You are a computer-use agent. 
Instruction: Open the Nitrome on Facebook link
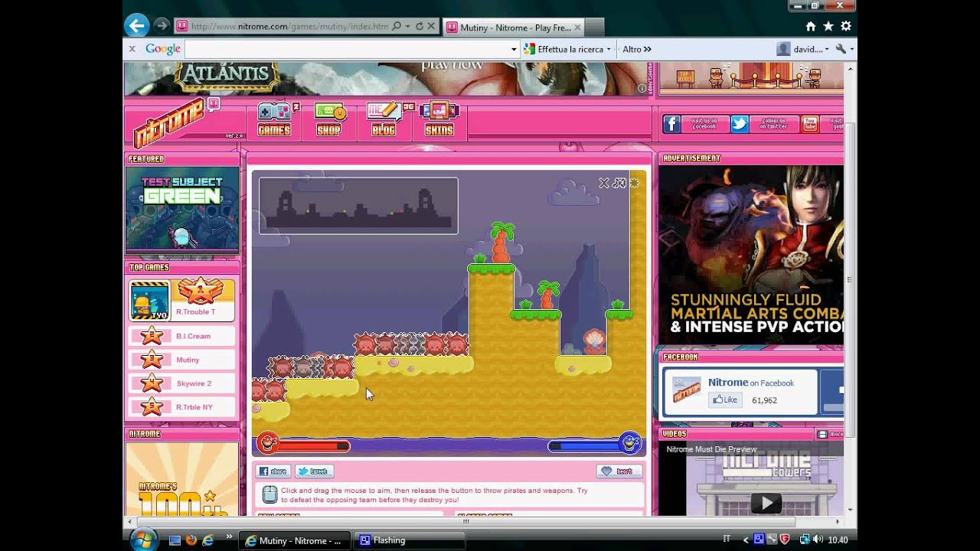coord(751,383)
